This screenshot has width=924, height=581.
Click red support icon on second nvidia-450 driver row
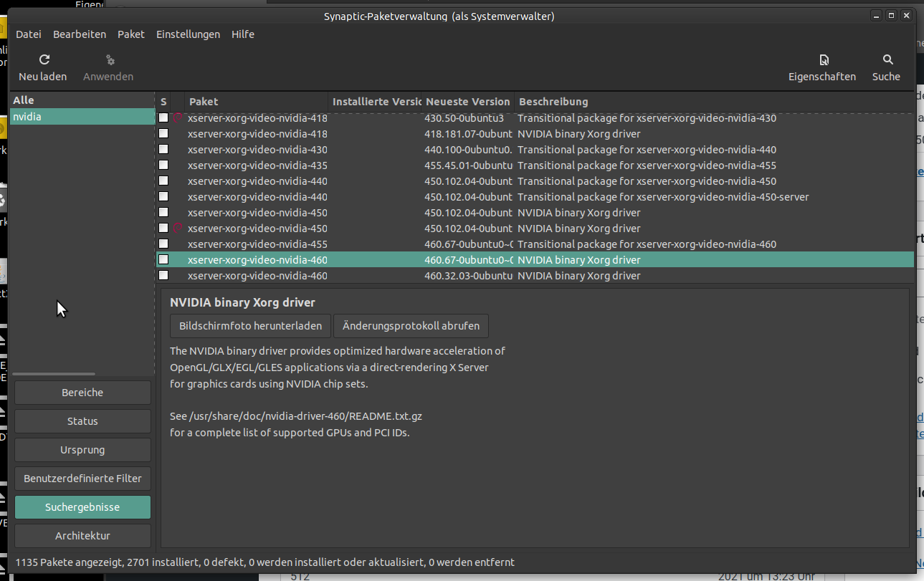point(177,229)
